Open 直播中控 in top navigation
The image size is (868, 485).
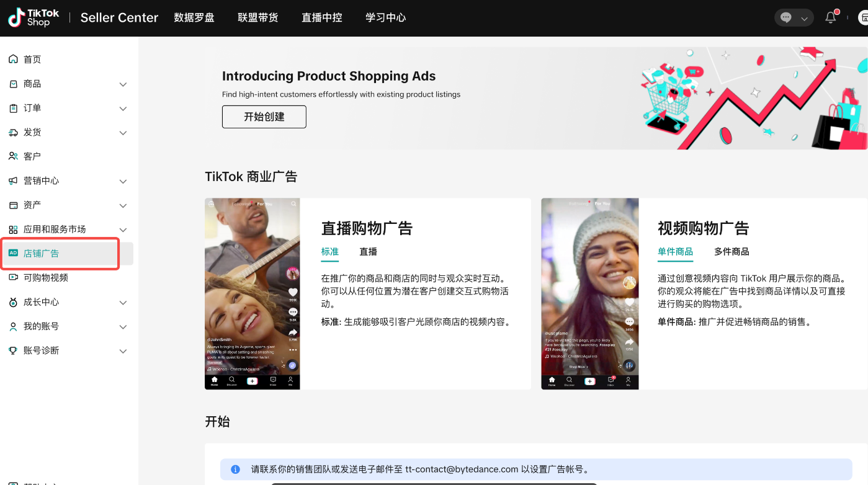click(x=322, y=17)
